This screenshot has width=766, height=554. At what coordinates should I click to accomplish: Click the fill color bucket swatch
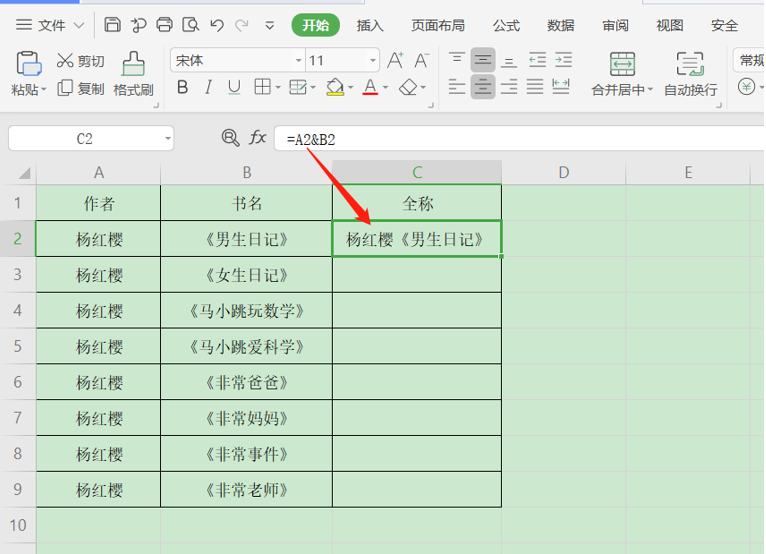click(x=335, y=87)
